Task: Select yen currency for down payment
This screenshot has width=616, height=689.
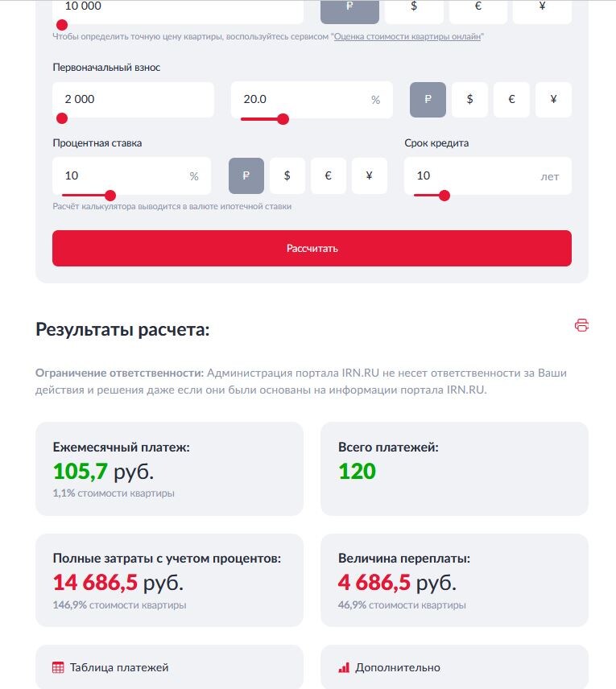Action: click(553, 99)
